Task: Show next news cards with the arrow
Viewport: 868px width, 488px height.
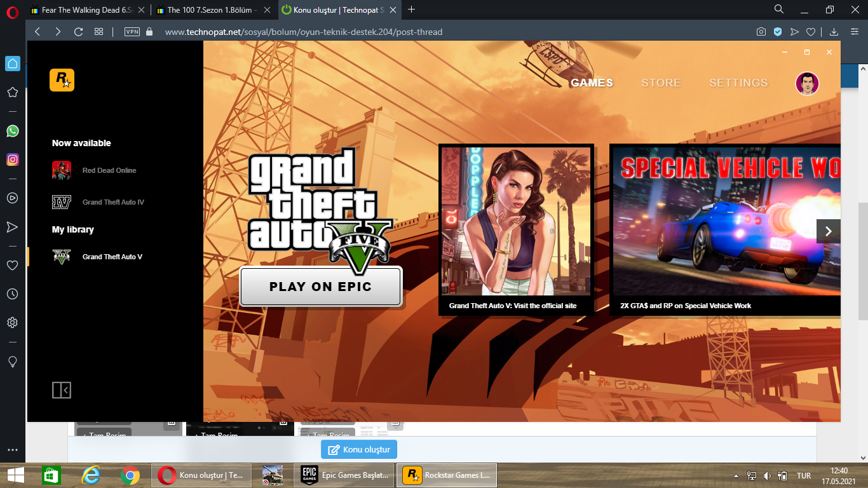Action: [x=828, y=231]
